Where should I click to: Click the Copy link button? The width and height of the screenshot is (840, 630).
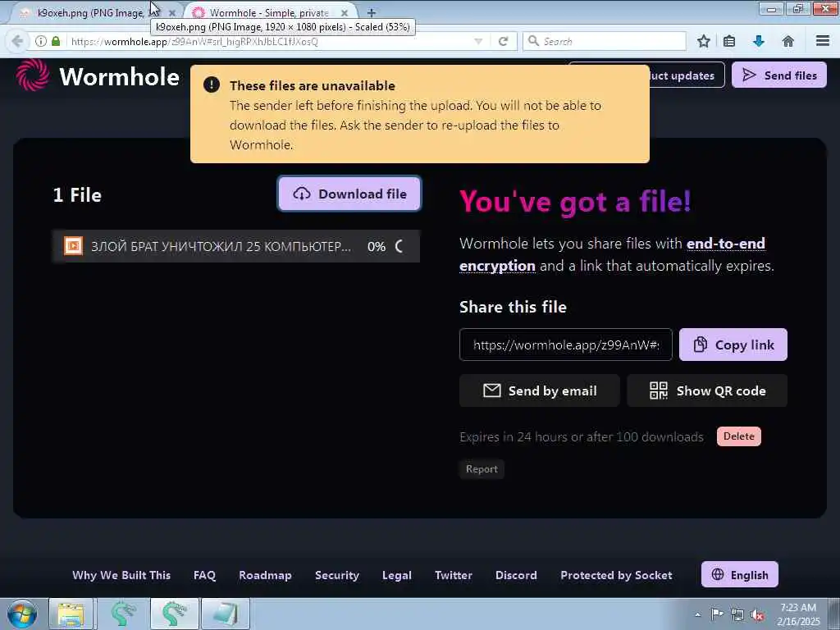coord(733,345)
